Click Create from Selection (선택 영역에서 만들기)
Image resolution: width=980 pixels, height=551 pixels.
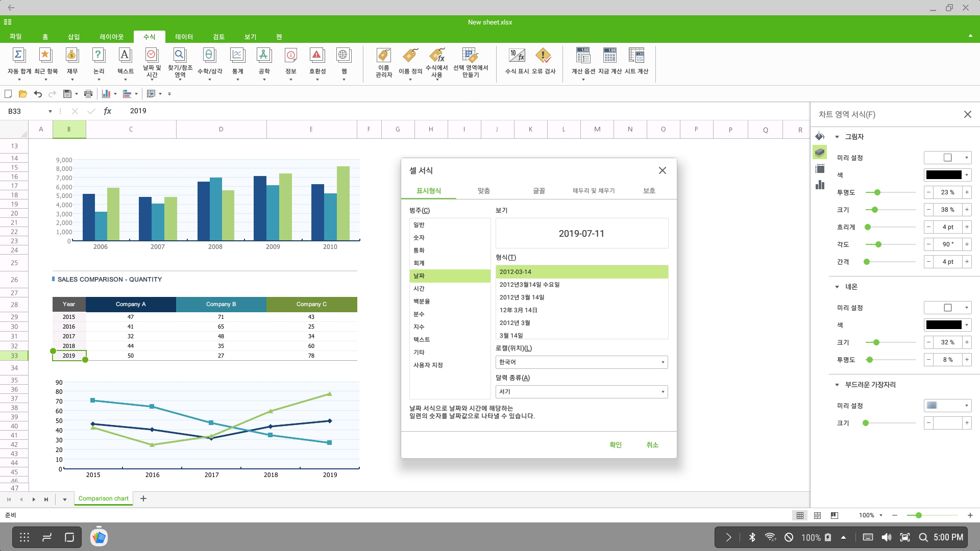tap(471, 63)
